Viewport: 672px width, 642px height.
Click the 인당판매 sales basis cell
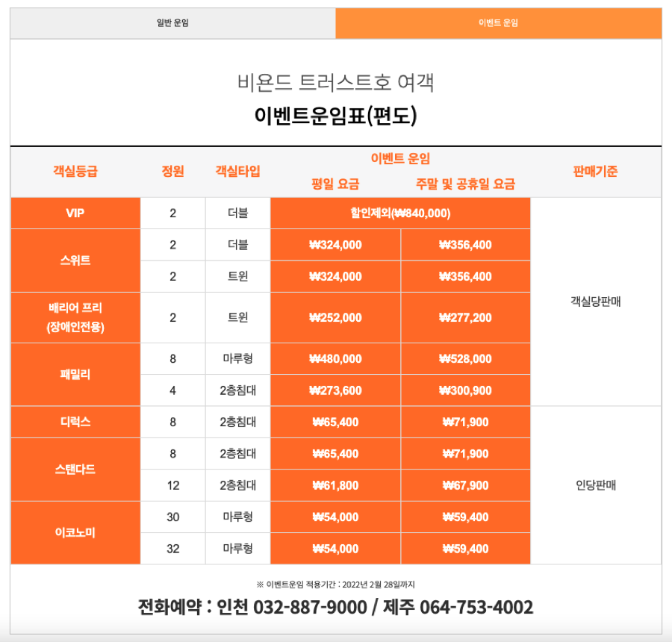pos(596,485)
